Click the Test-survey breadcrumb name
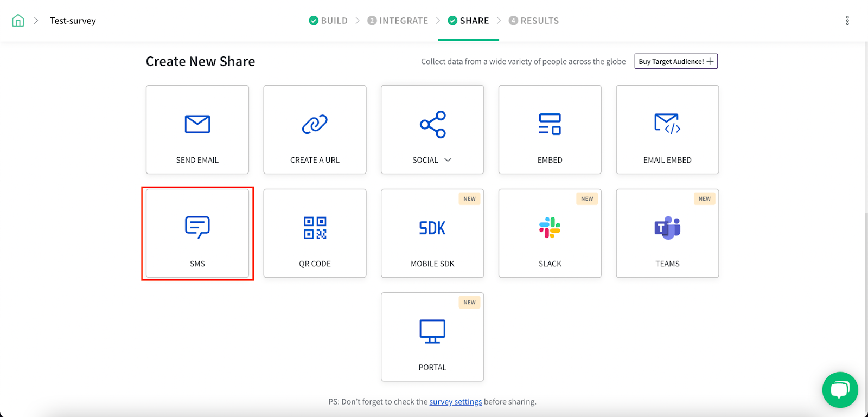868x417 pixels. tap(73, 21)
